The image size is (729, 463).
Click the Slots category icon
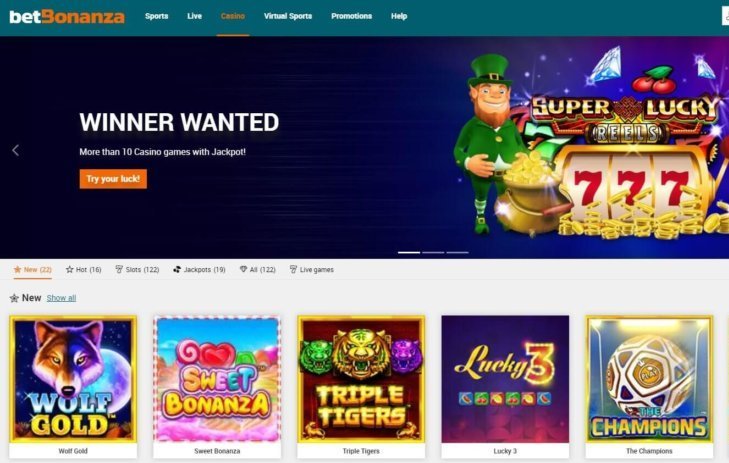coord(119,270)
